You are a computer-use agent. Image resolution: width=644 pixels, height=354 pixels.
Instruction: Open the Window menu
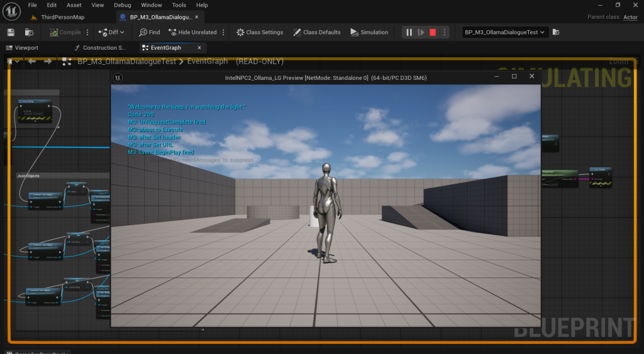(x=152, y=5)
